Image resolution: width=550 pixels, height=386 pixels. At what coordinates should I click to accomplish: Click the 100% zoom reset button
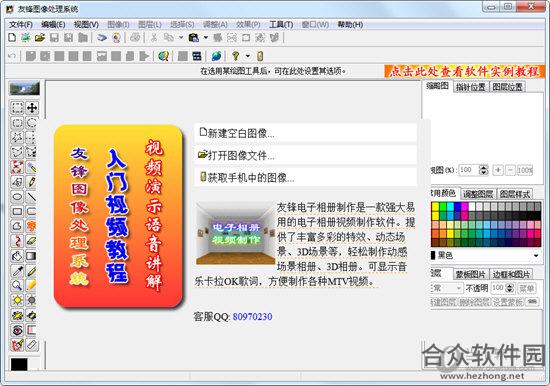click(x=525, y=170)
